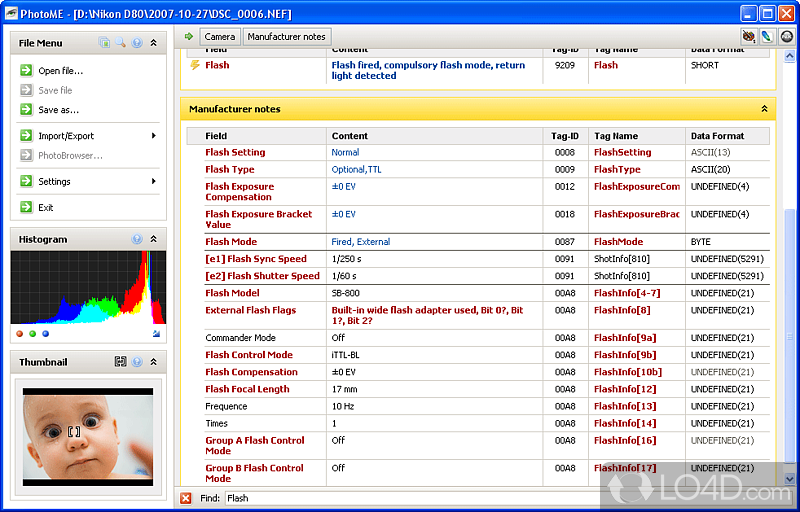The height and width of the screenshot is (512, 800).
Task: Click the Data Format column header
Action: [728, 136]
